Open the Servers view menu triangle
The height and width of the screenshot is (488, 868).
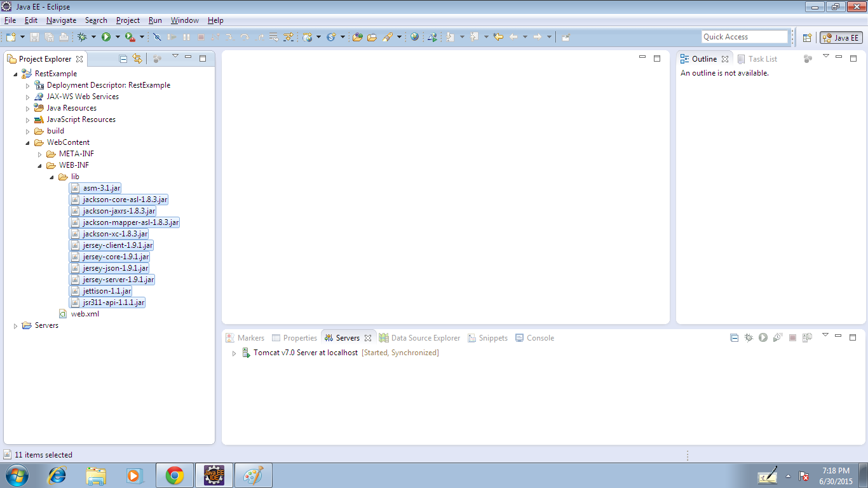825,335
